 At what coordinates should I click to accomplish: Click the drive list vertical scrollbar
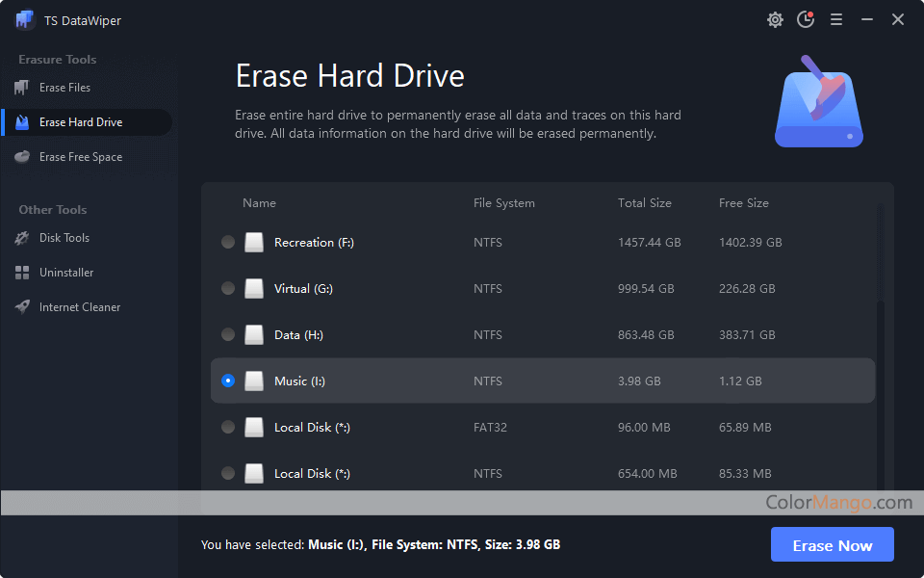pos(881,385)
